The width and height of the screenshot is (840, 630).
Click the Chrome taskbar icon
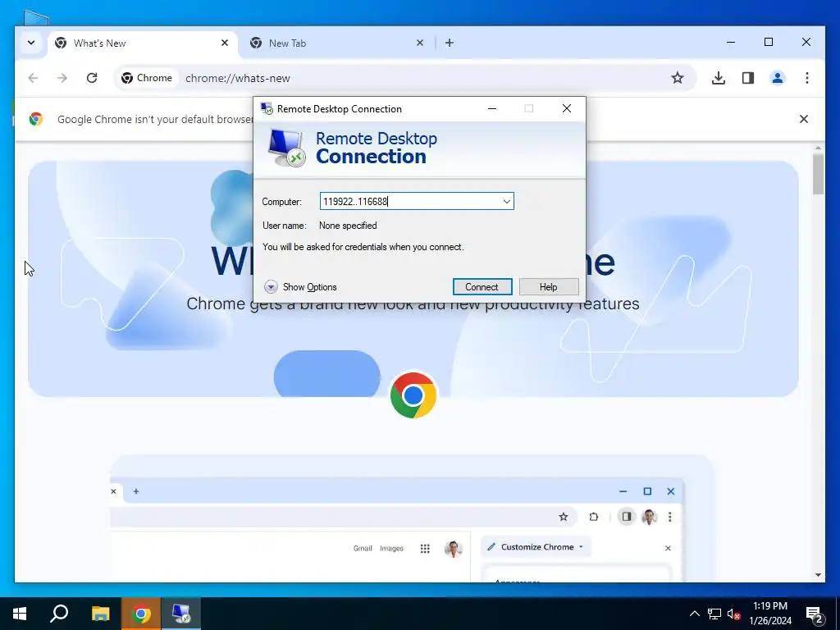(141, 614)
